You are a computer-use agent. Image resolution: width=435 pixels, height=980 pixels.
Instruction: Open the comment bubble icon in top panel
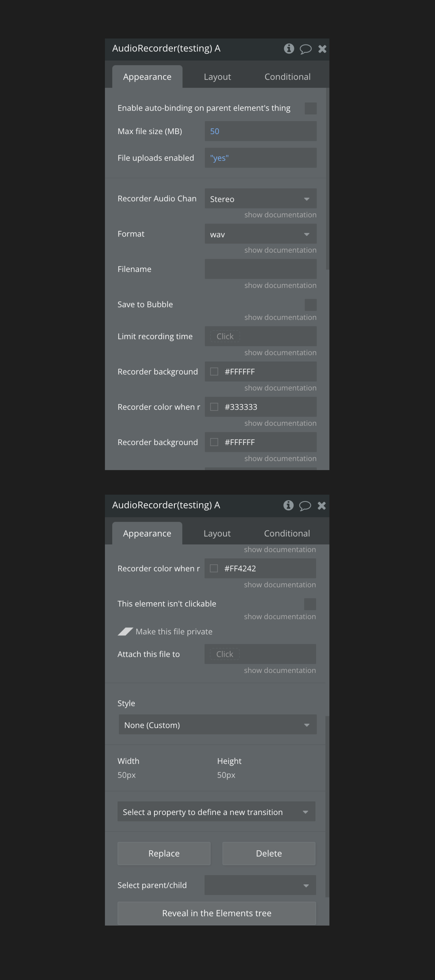point(305,49)
